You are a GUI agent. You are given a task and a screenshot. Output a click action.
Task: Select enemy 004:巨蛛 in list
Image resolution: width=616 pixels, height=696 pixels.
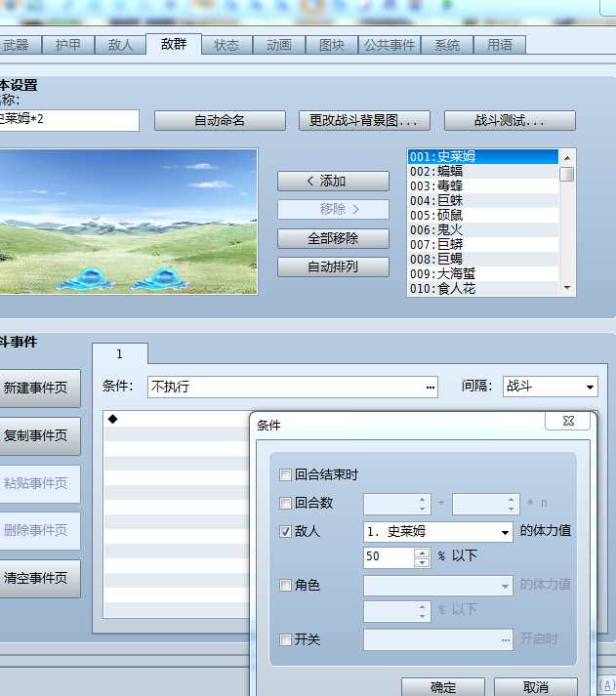tap(483, 201)
